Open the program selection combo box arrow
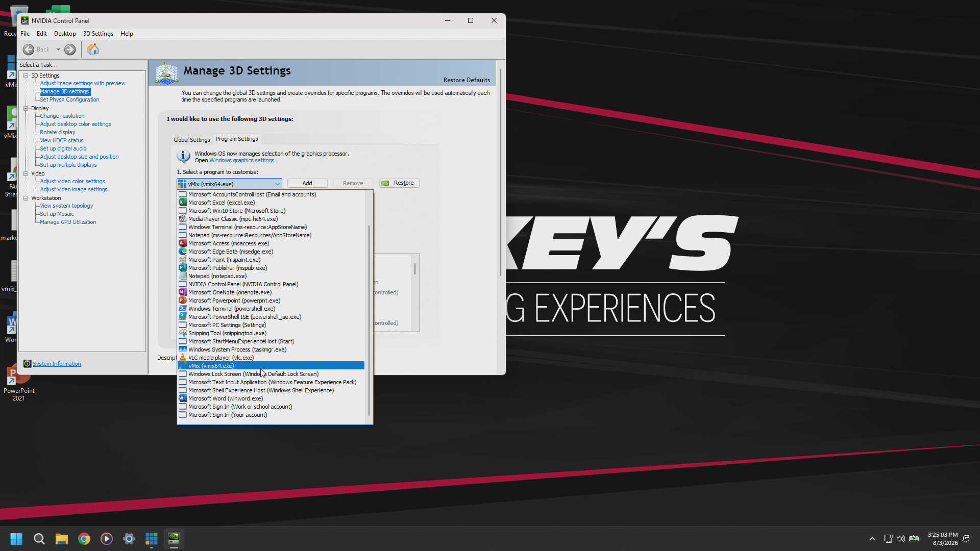Viewport: 980px width, 551px height. pyautogui.click(x=277, y=184)
